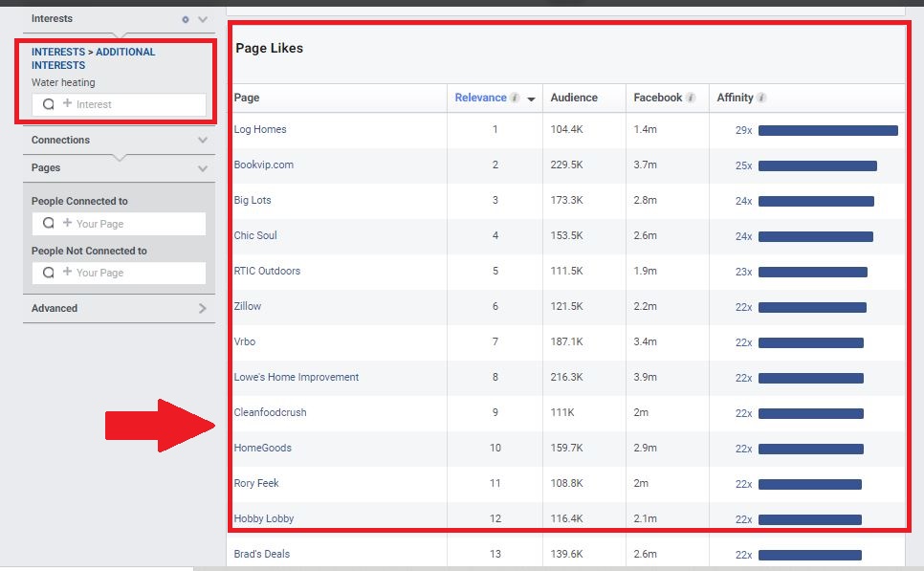This screenshot has width=924, height=571.
Task: Select the 139.6K audience value for Brad's Deals
Action: click(566, 554)
